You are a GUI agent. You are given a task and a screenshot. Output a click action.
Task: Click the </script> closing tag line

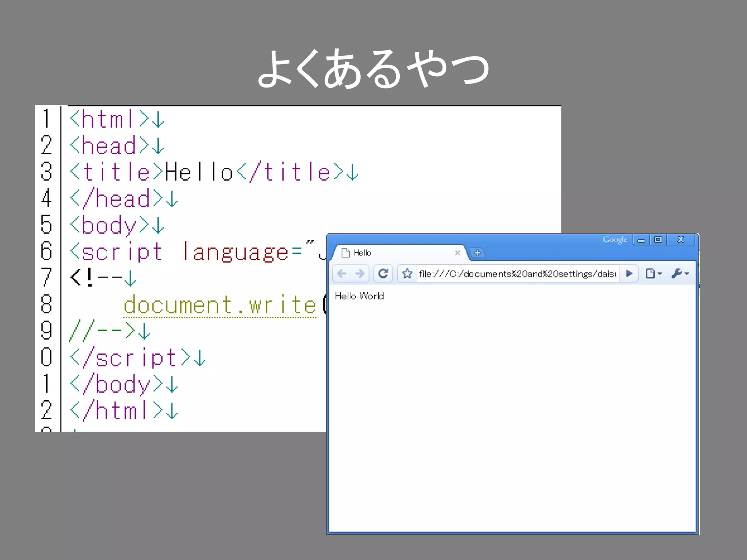(138, 357)
